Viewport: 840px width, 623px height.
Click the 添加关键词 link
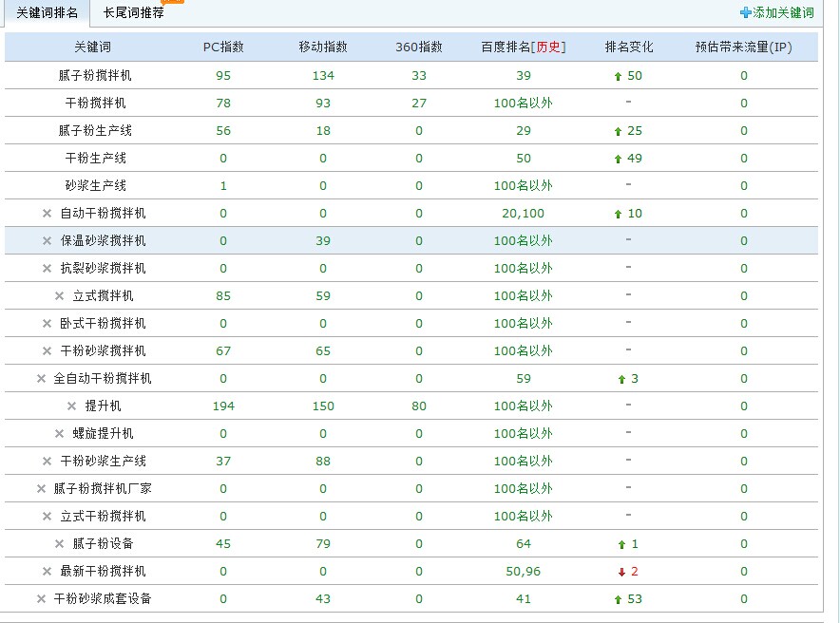coord(783,13)
